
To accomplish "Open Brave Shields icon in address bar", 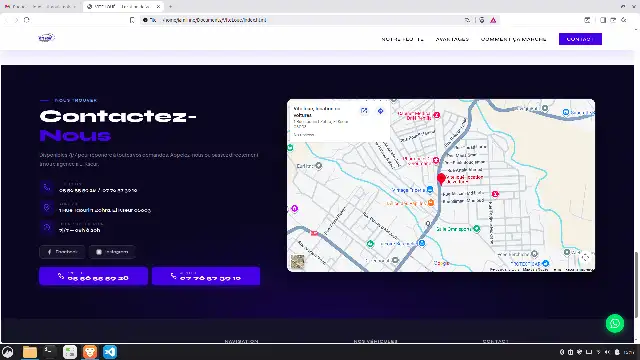I will click(x=482, y=20).
